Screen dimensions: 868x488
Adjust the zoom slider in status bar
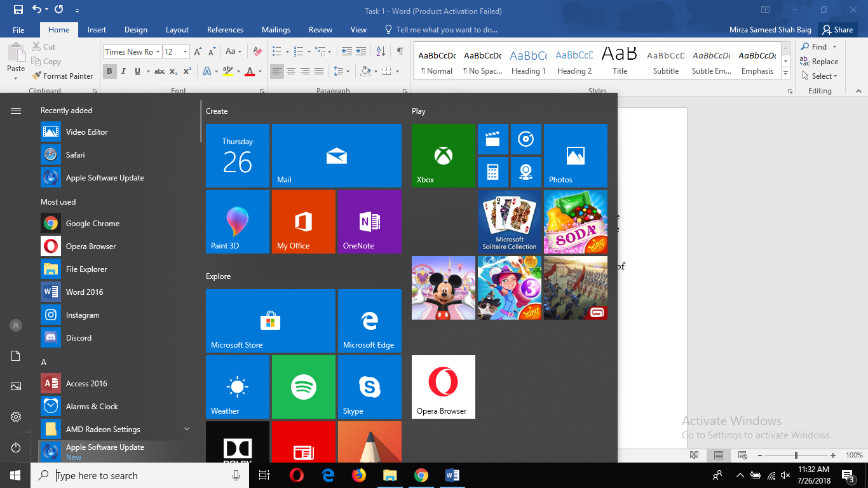point(796,456)
